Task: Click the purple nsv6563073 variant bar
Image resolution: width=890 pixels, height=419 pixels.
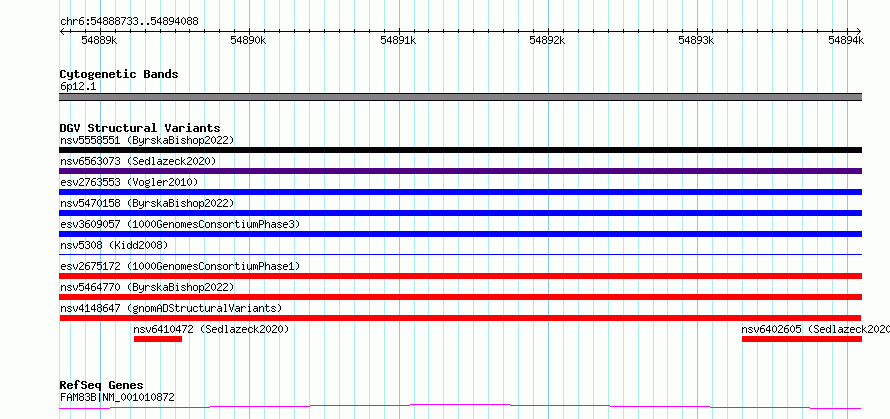Action: 460,171
